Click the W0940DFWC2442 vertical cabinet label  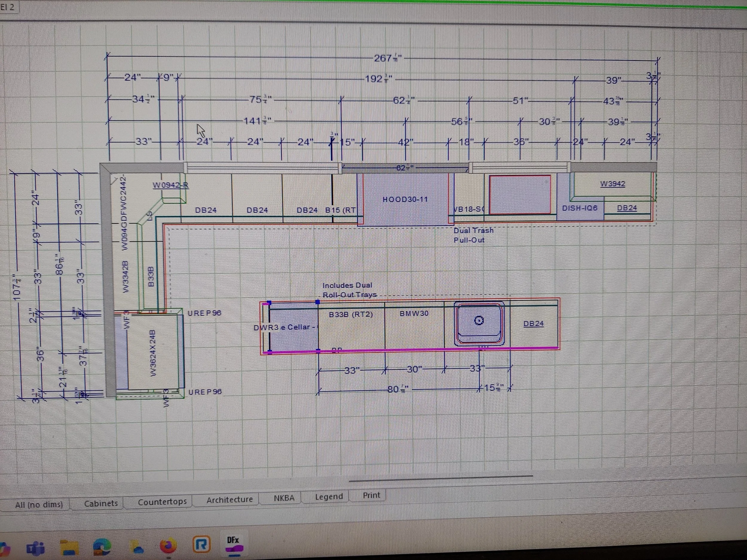click(x=125, y=212)
